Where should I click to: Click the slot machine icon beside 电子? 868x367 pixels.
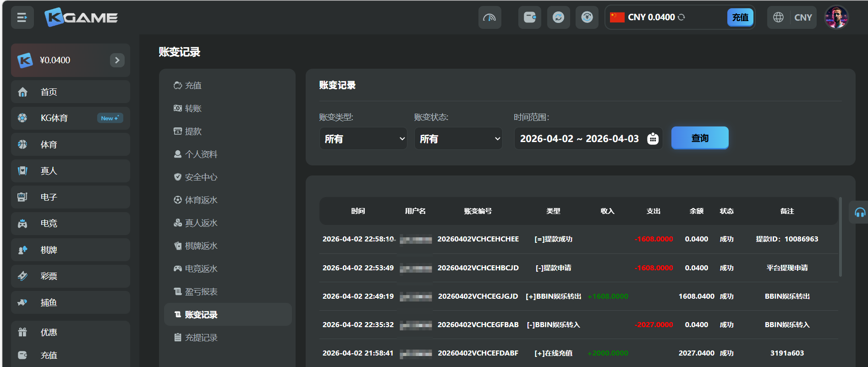[22, 197]
